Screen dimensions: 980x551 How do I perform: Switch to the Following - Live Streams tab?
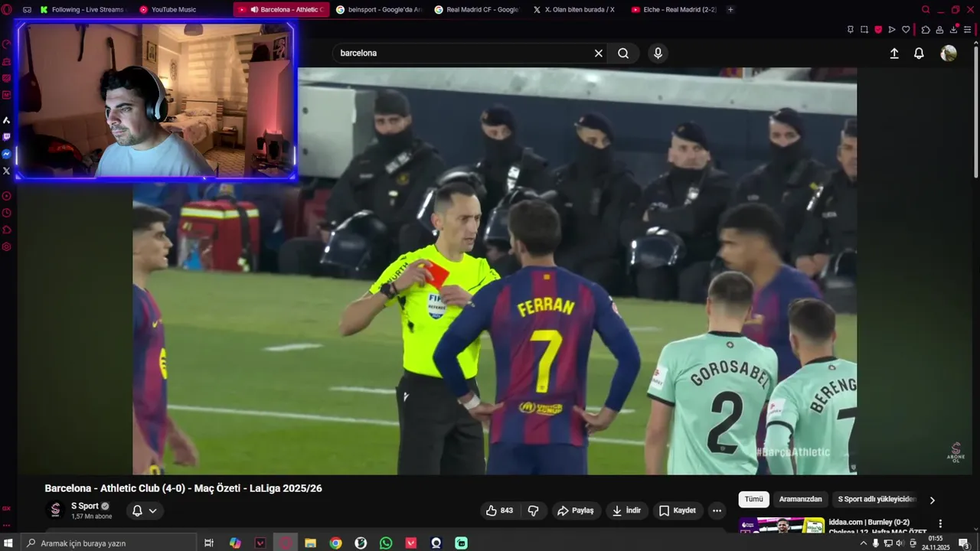tap(82, 10)
